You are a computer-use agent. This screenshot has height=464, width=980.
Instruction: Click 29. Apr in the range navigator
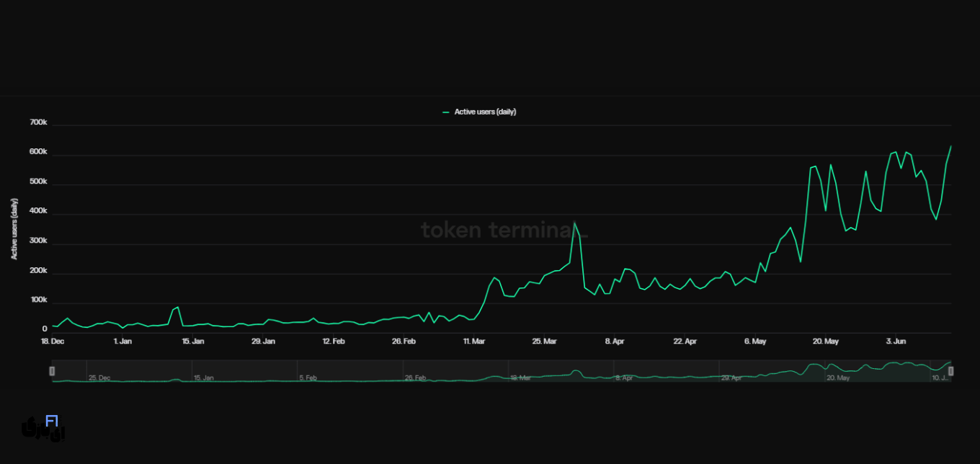click(732, 378)
